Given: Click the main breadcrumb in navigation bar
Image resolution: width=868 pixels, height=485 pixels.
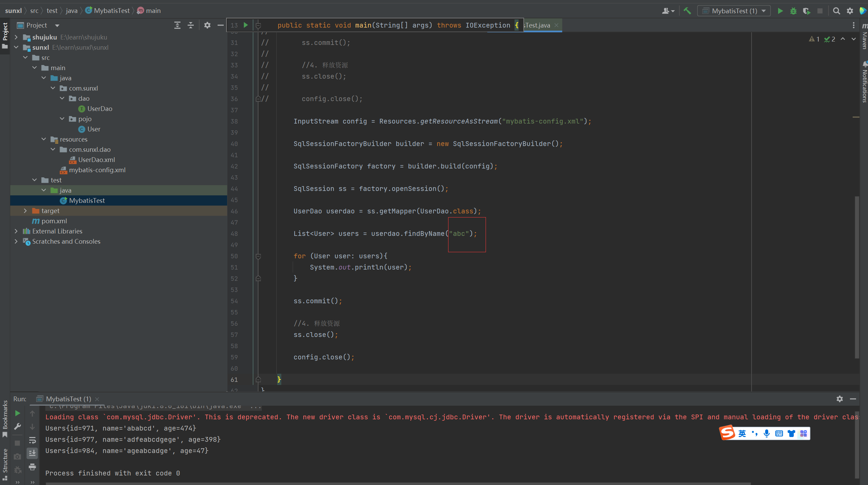Looking at the screenshot, I should pos(153,11).
